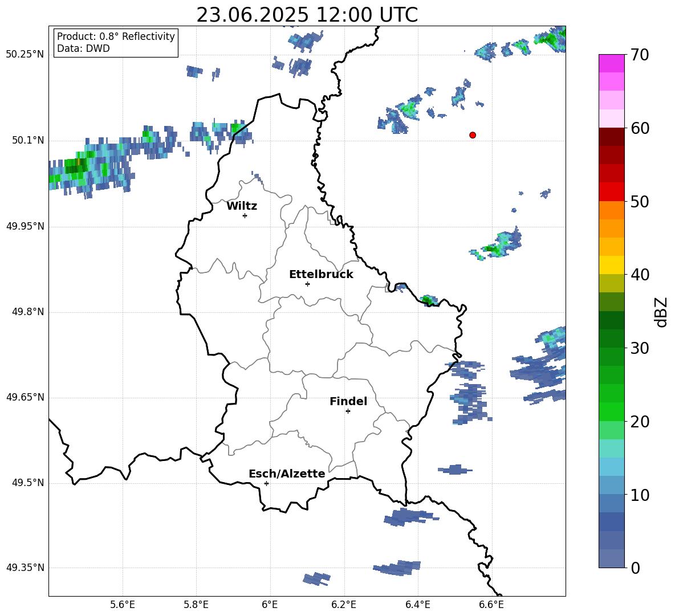Click the Esch/Alzette station cross marker
The width and height of the screenshot is (675, 616).
(266, 483)
